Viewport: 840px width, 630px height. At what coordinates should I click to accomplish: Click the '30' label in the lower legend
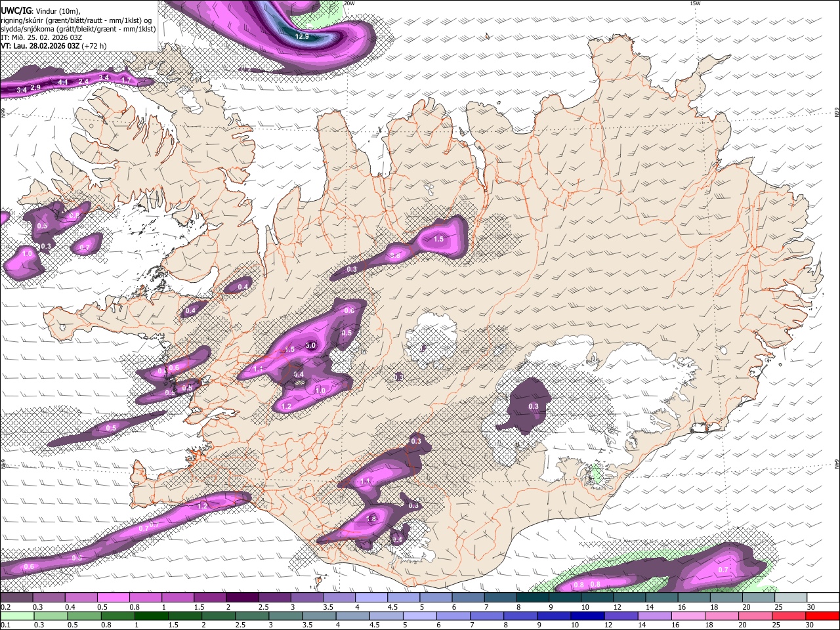(x=810, y=625)
